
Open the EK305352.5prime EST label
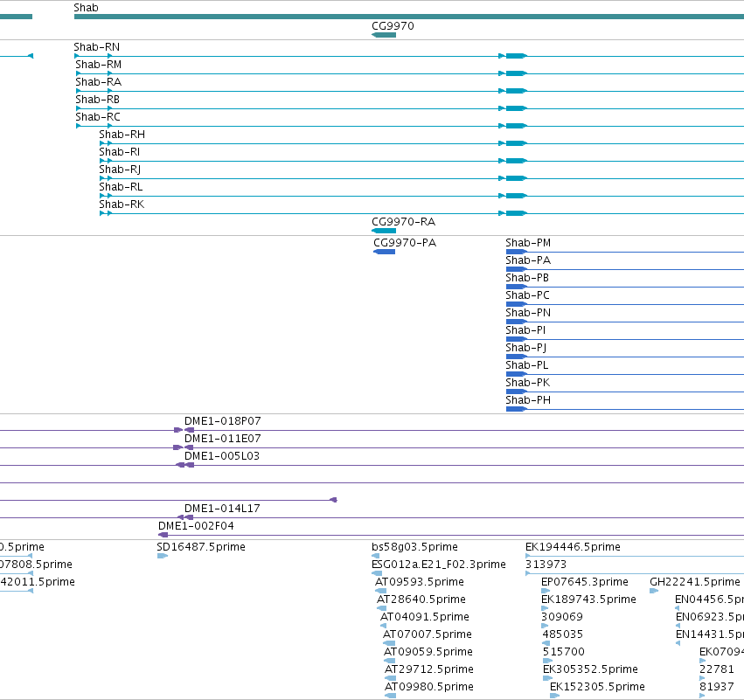tap(590, 669)
